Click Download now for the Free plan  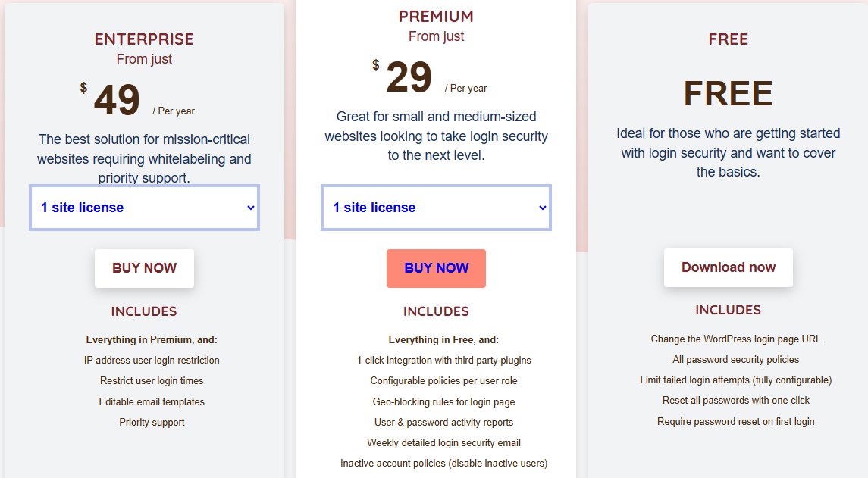click(728, 267)
